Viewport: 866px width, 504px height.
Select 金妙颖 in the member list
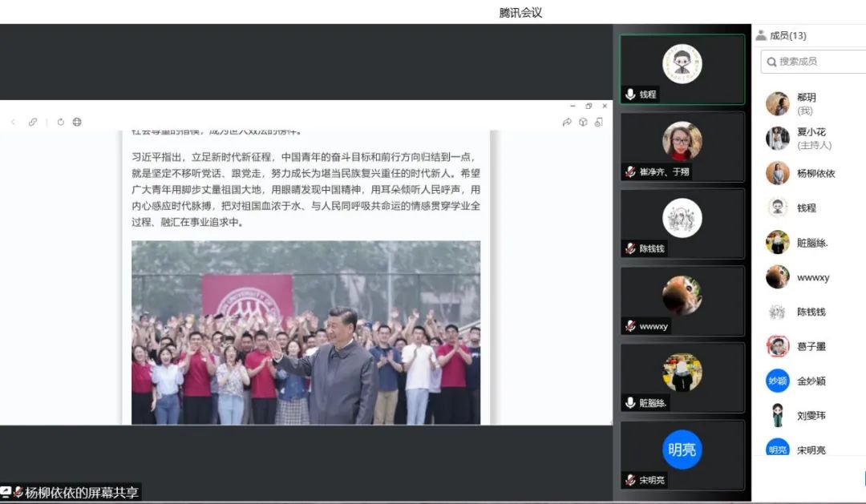[810, 381]
